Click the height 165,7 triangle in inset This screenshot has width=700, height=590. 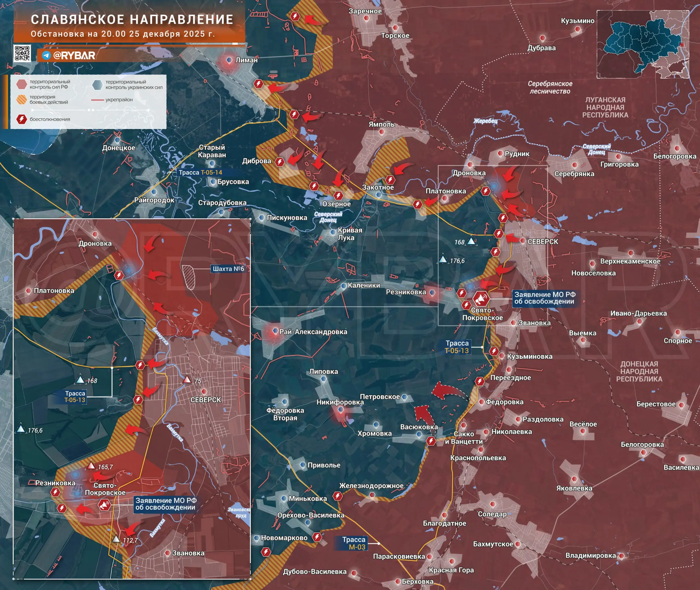tap(91, 466)
